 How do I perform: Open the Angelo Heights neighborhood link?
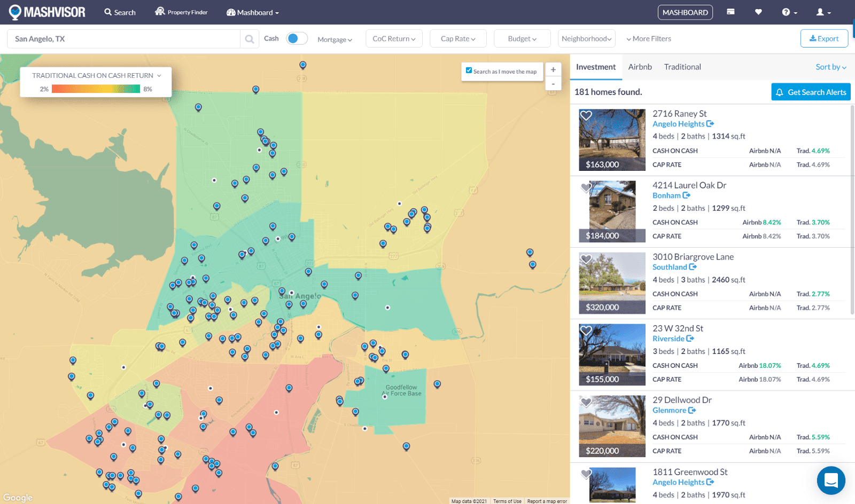[x=680, y=123]
